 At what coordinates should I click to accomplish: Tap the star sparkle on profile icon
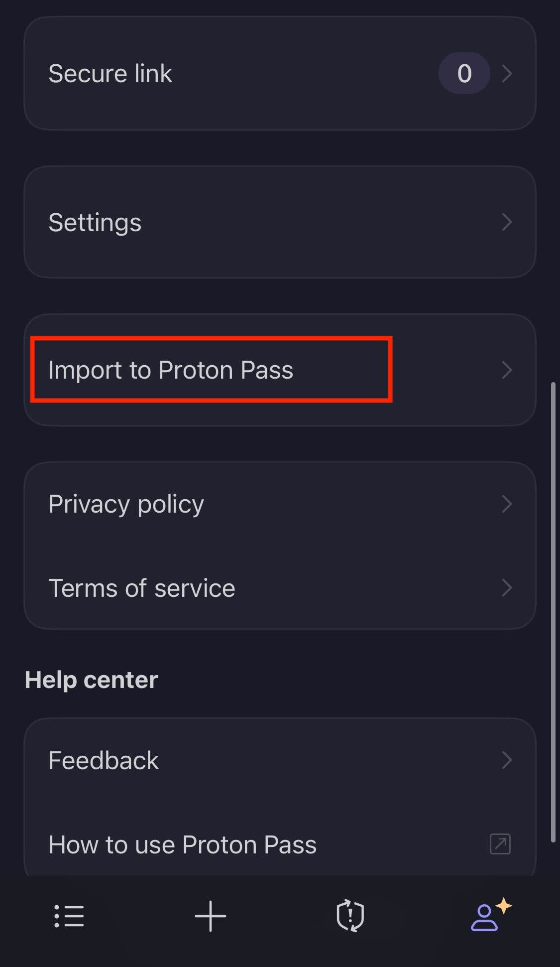[504, 905]
